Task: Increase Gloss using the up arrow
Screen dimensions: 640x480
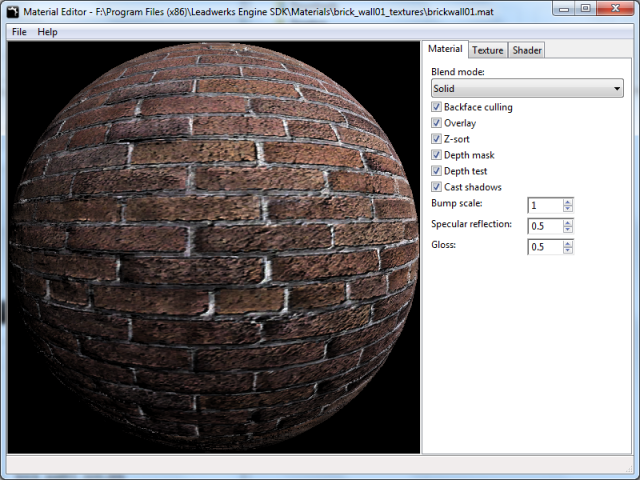Action: [x=568, y=243]
